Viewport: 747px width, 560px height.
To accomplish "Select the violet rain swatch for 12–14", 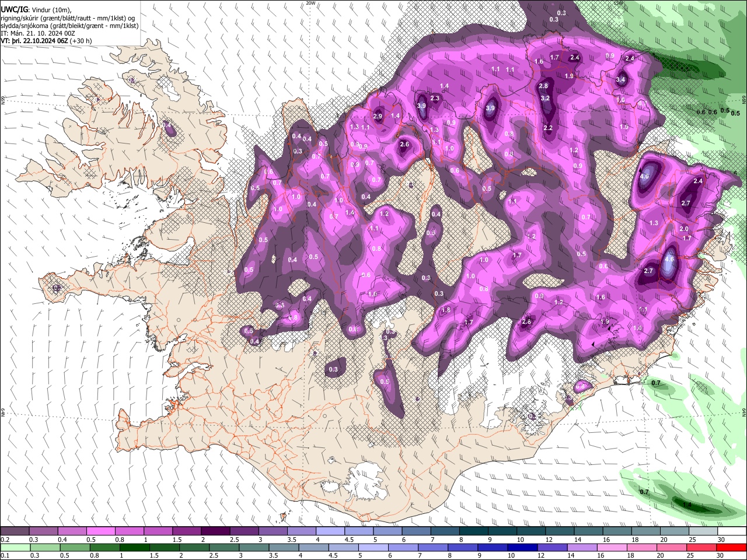I will pos(552,547).
